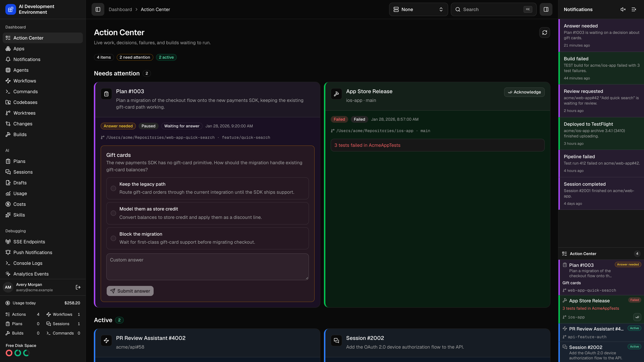Click the Plan #1003 clipboard icon
The width and height of the screenshot is (644, 362).
coord(106,94)
